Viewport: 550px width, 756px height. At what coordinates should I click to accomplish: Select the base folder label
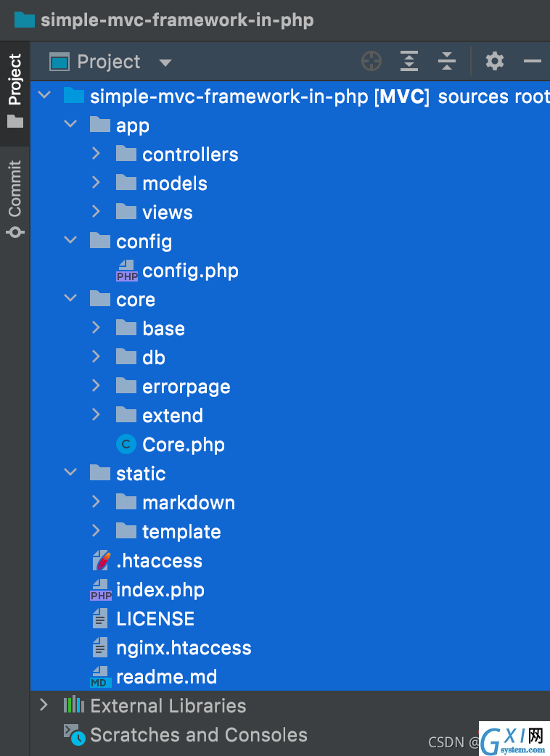164,329
